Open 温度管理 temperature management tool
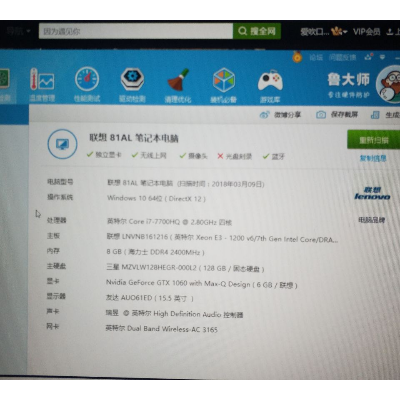 pos(42,85)
